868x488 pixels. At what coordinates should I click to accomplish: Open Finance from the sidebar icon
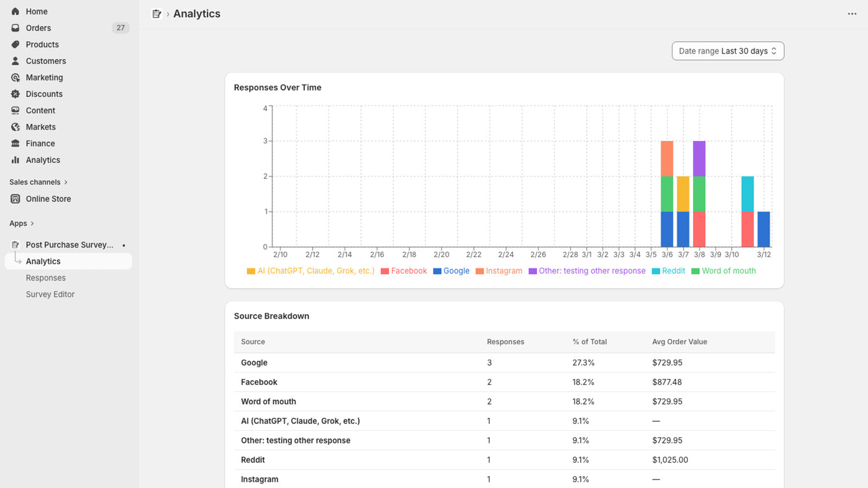coord(15,143)
